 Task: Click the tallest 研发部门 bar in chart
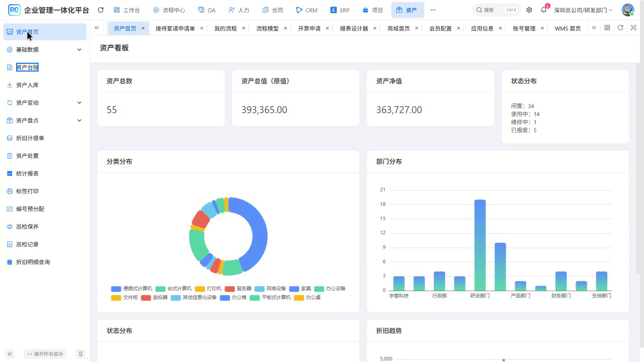(x=480, y=245)
